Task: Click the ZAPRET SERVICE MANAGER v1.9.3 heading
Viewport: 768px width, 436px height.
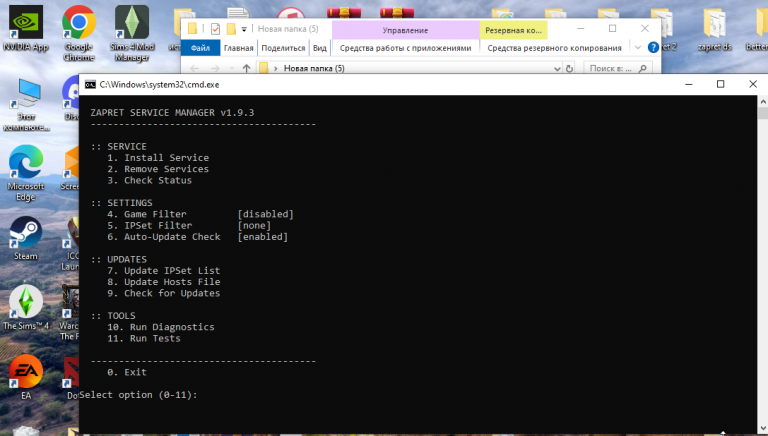Action: [172, 113]
